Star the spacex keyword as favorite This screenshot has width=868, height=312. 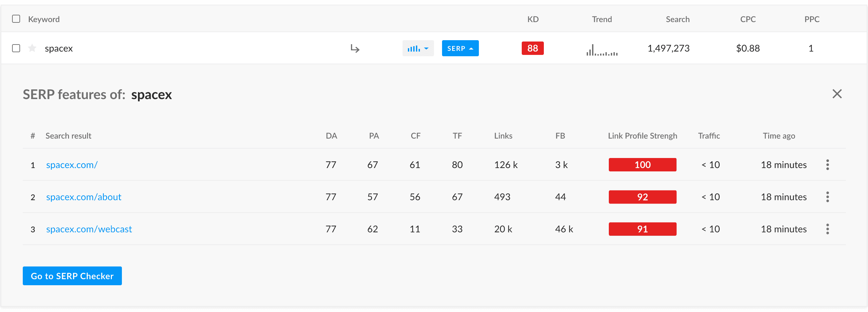click(32, 48)
